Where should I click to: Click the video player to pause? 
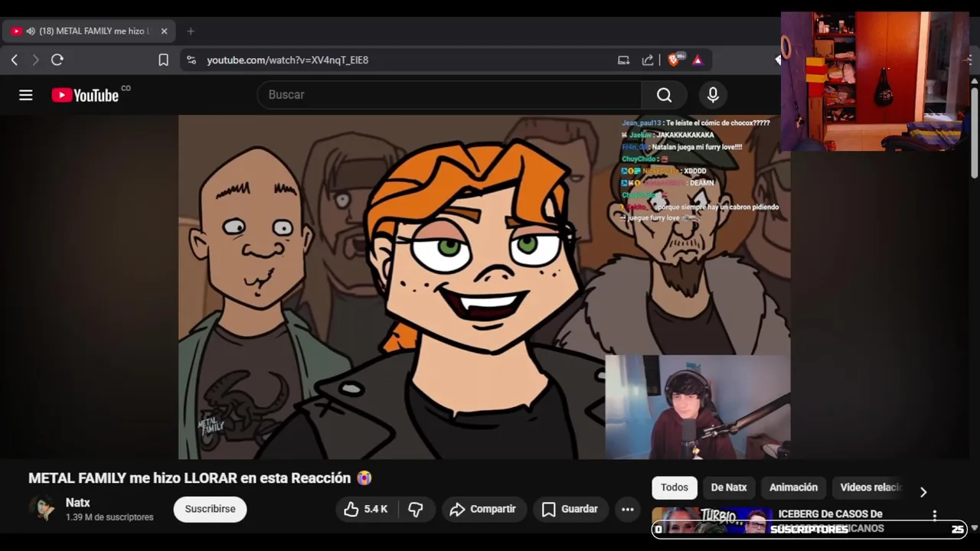click(484, 287)
